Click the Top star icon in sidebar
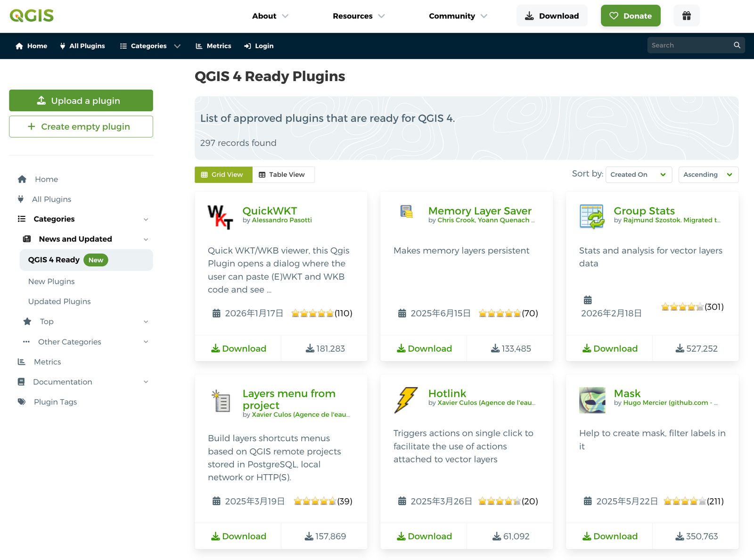The width and height of the screenshot is (754, 560). 27,321
